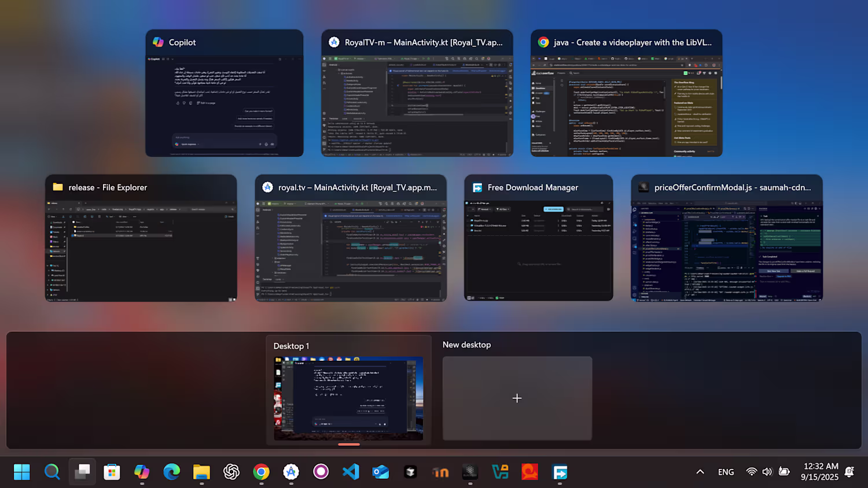Click the black cube app icon on taskbar
This screenshot has height=488, width=868.
410,472
